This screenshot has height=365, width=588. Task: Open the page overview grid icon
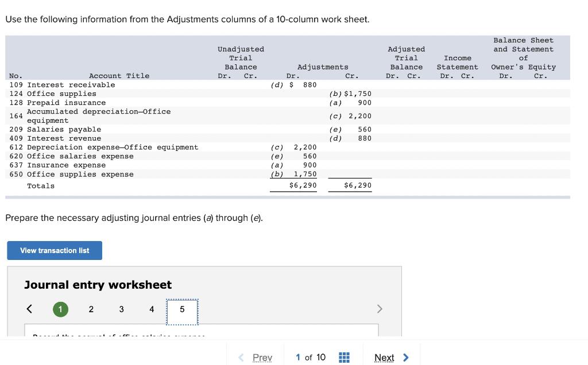(x=344, y=357)
